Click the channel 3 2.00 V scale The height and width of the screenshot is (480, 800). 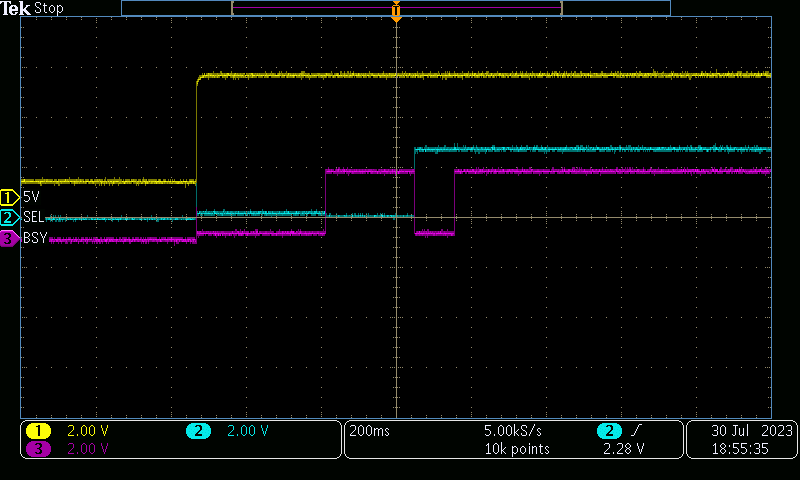click(x=88, y=449)
